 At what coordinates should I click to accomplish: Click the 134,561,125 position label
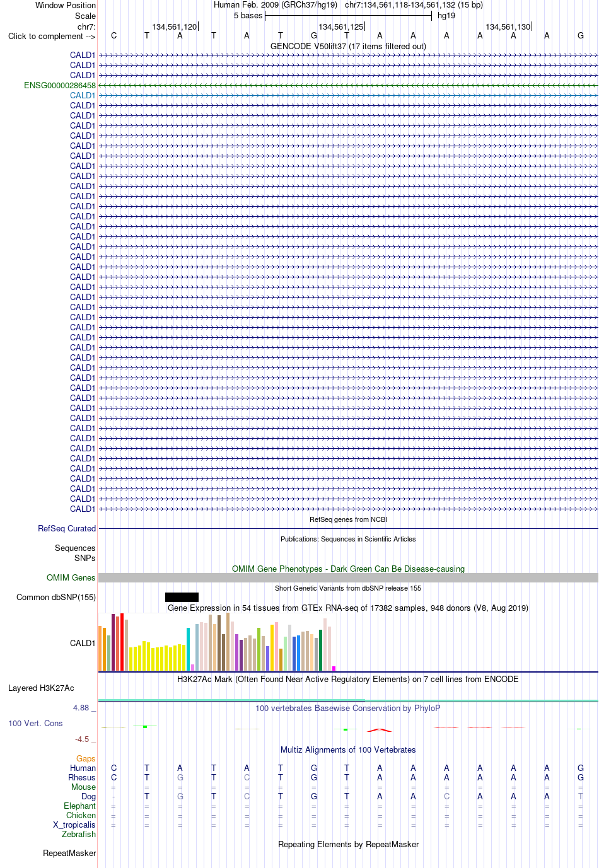[341, 26]
